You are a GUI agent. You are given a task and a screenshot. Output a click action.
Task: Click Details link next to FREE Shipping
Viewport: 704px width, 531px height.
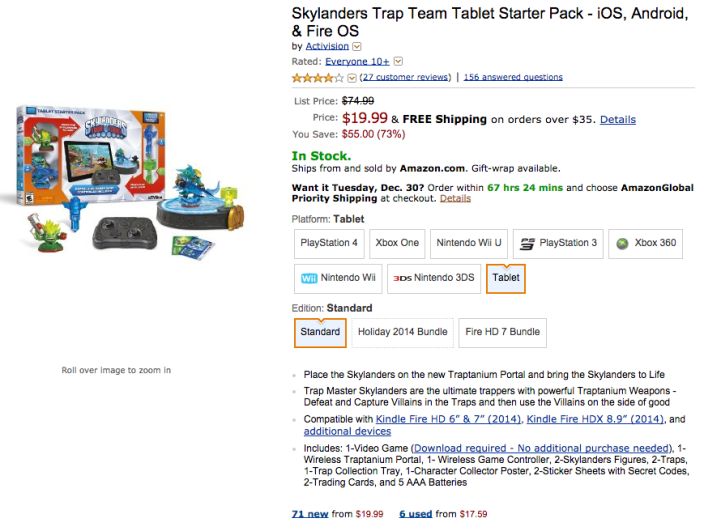tap(617, 119)
